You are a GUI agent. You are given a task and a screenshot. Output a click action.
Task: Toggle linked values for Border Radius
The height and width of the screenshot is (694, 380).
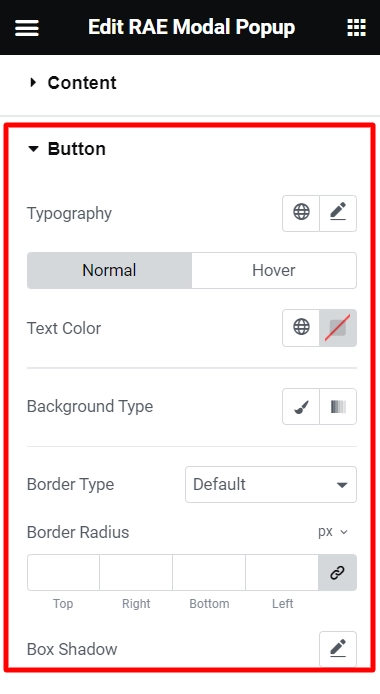point(338,572)
